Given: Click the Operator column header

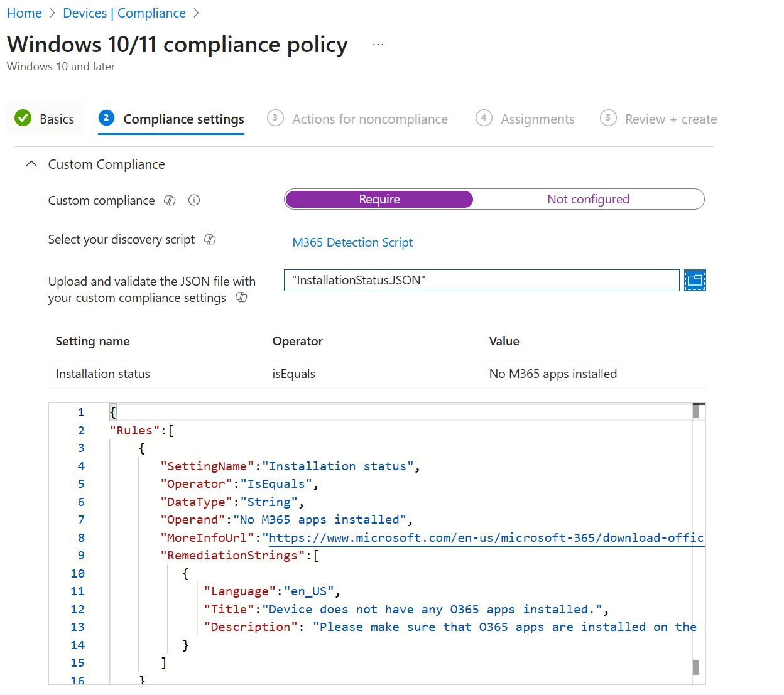Looking at the screenshot, I should pyautogui.click(x=297, y=341).
